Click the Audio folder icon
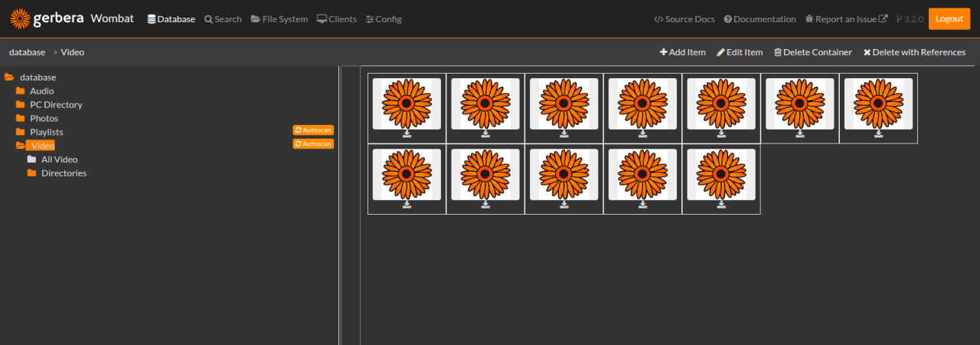The height and width of the screenshot is (345, 980). 21,91
